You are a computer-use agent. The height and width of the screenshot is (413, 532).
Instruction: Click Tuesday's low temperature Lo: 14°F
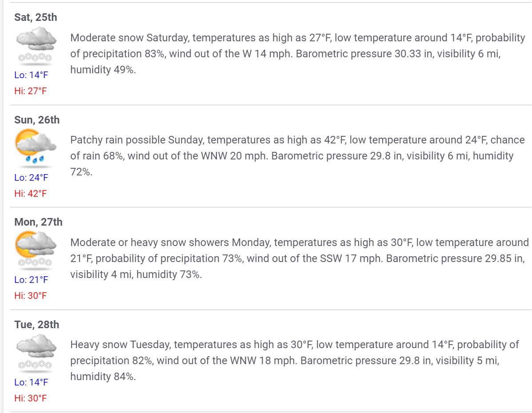31,382
